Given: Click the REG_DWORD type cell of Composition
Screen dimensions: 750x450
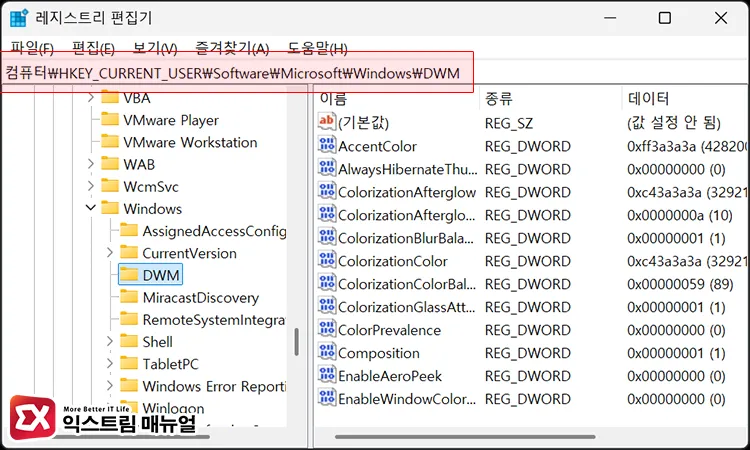Looking at the screenshot, I should click(x=528, y=353).
